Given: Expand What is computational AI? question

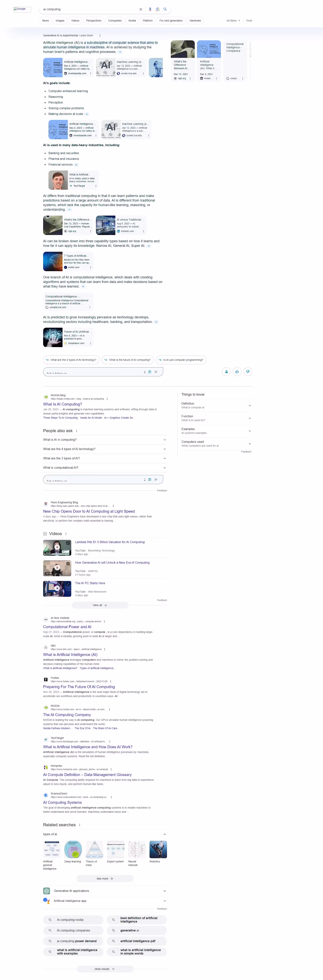Looking at the screenshot, I should pos(105,468).
